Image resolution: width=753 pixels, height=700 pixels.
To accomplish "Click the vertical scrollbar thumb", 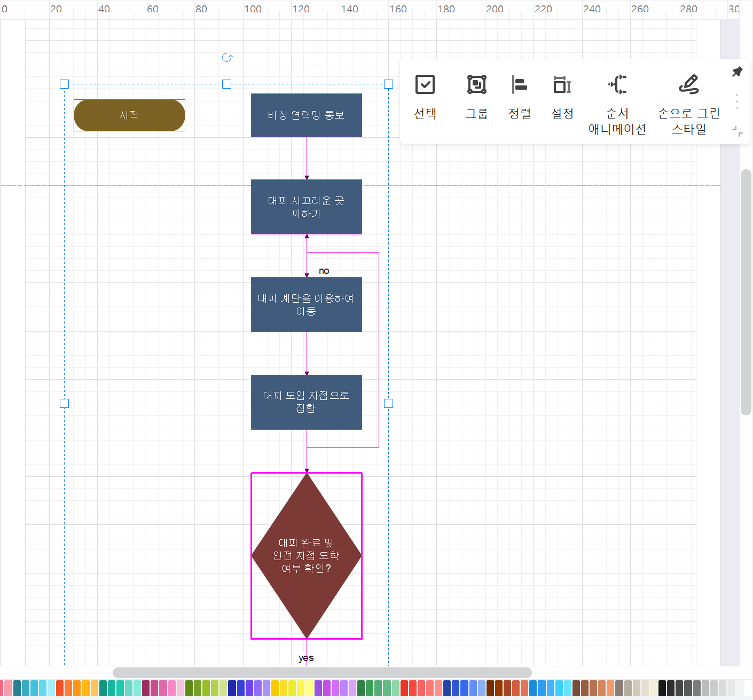I will pos(746,292).
